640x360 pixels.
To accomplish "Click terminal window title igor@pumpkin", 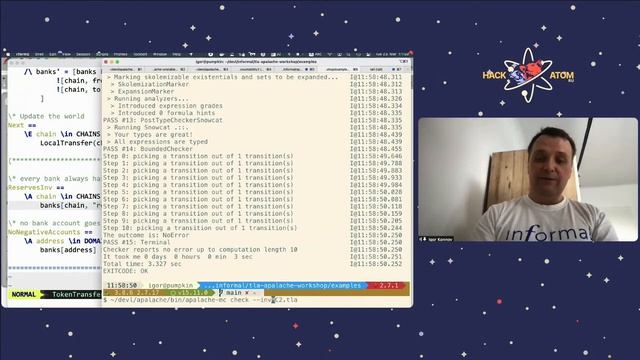I will click(x=256, y=62).
